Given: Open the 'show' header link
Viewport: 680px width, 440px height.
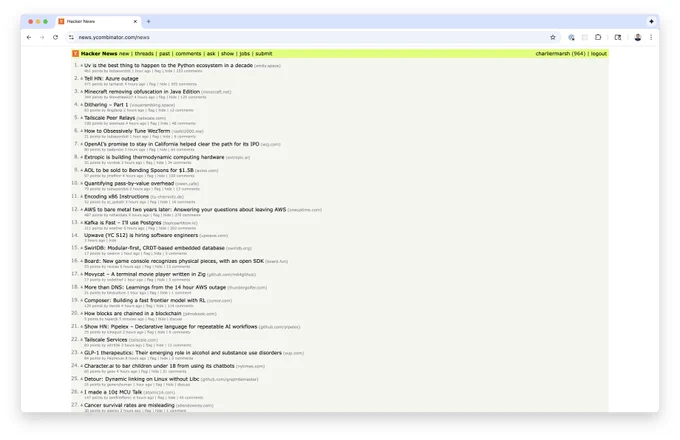Looking at the screenshot, I should point(227,54).
